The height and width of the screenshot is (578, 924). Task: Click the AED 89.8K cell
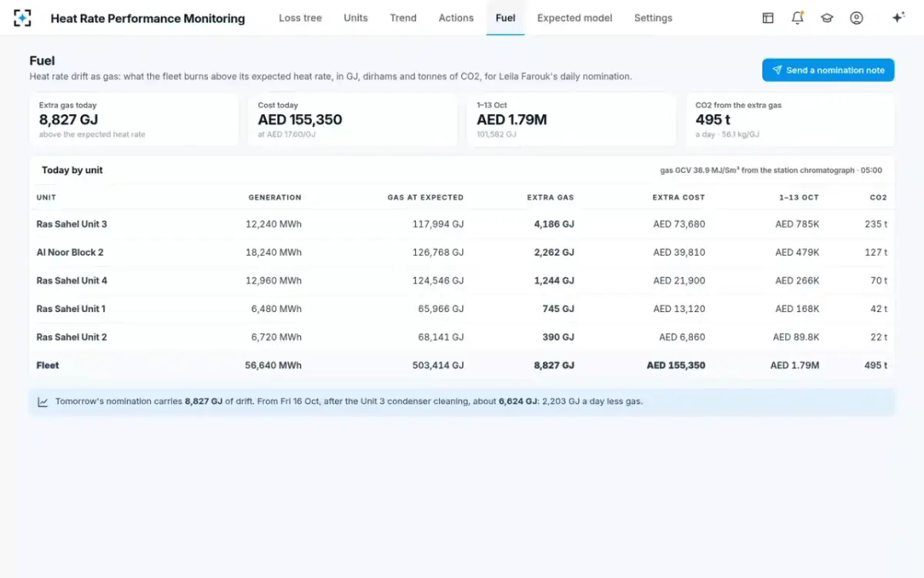(796, 337)
